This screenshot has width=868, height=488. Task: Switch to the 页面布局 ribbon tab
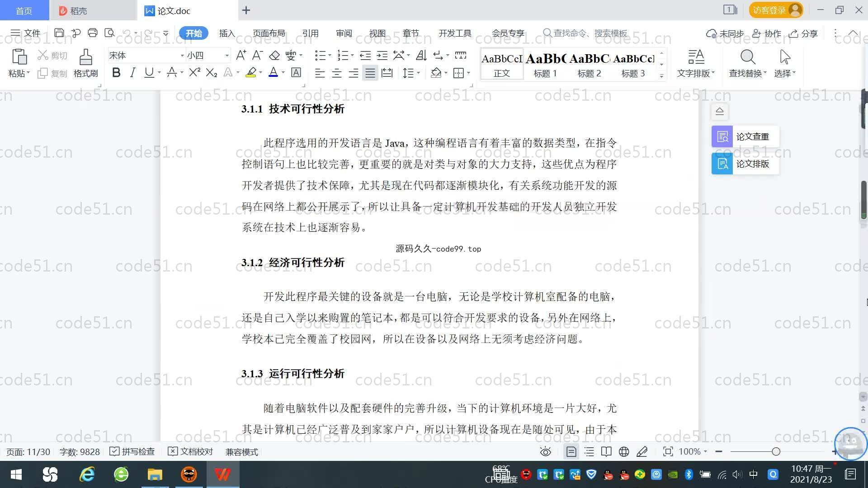click(269, 33)
